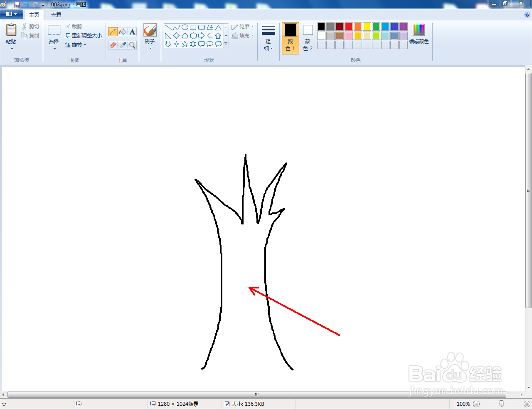This screenshot has width=532, height=409.
Task: Choose the Down arrow shape
Action: click(x=168, y=44)
